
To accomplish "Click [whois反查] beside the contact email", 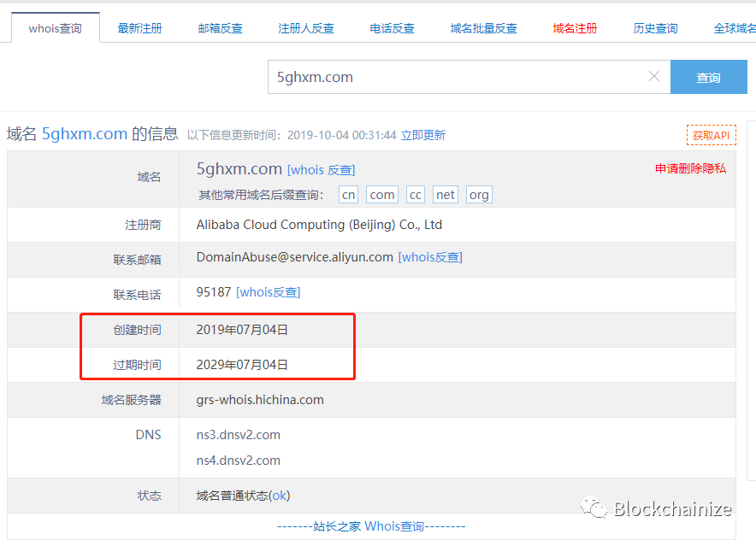I will click(430, 257).
